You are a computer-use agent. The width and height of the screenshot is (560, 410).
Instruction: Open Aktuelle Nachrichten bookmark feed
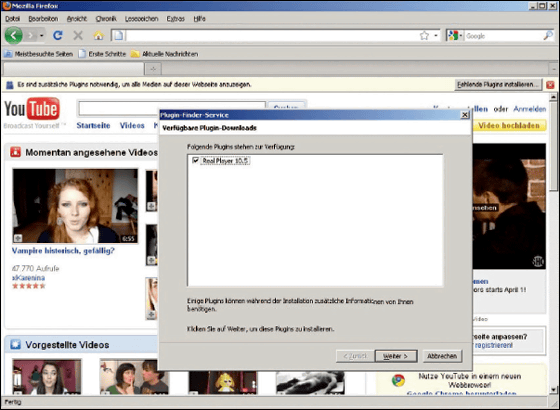[165, 54]
